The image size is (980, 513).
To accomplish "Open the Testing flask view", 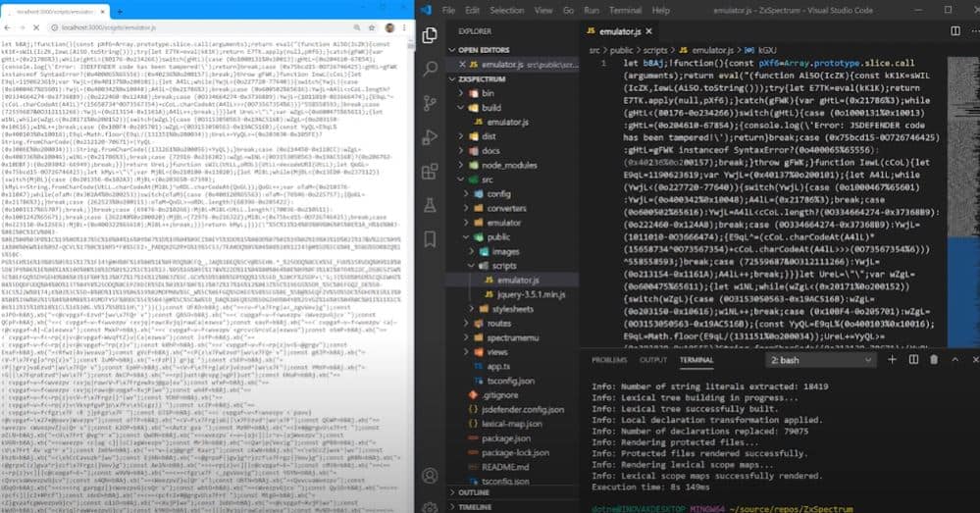I will [x=430, y=205].
